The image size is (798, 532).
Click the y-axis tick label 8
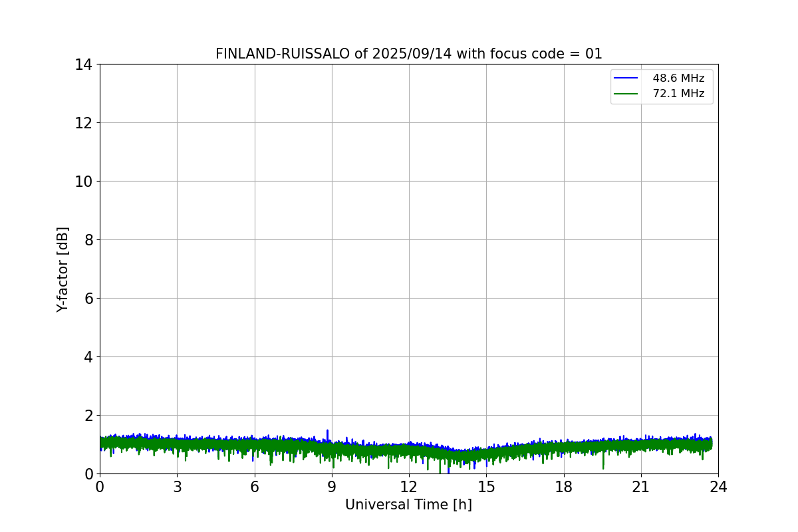click(x=88, y=240)
